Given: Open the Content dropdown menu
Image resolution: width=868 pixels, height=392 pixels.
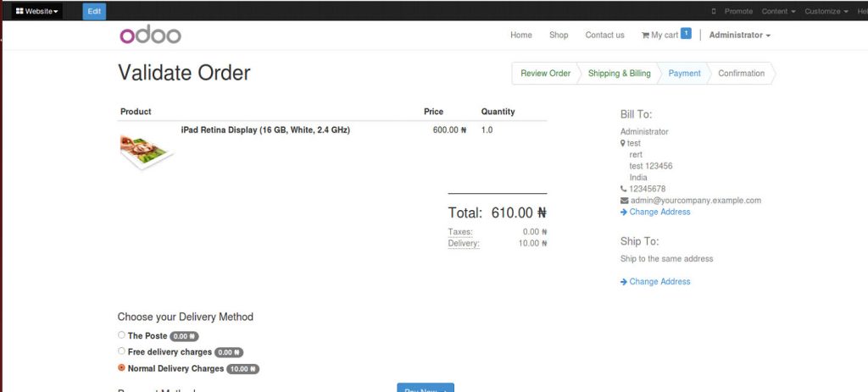Looking at the screenshot, I should tap(778, 11).
